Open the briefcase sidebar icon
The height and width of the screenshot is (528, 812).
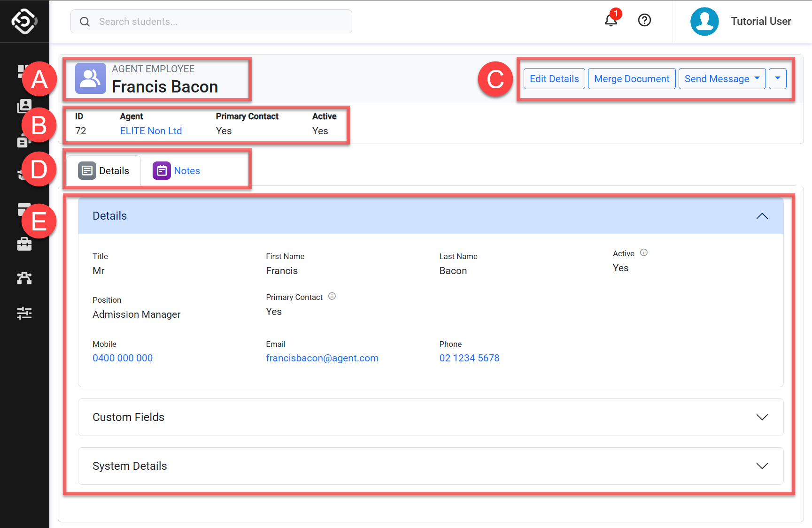[24, 244]
